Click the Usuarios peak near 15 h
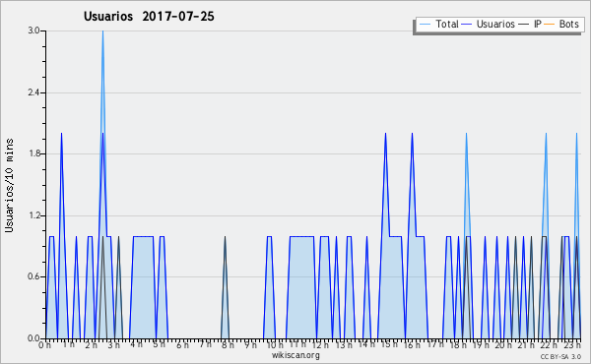Screen dimensions: 591x364 point(385,134)
